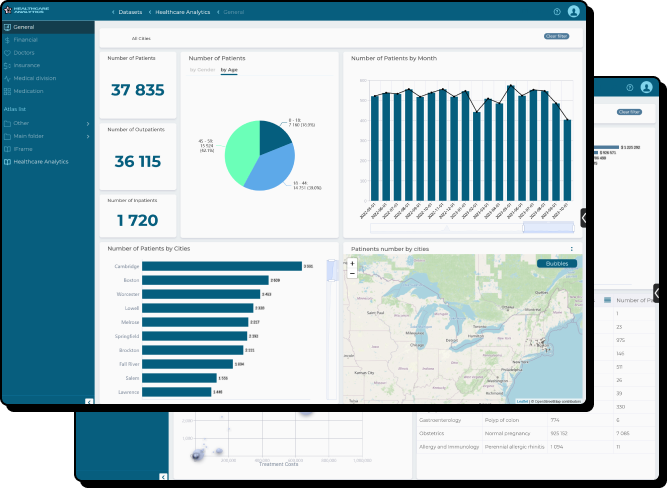Click the Financial dollar icon in sidebar
Screen dimensions: 667x488
tap(8, 39)
